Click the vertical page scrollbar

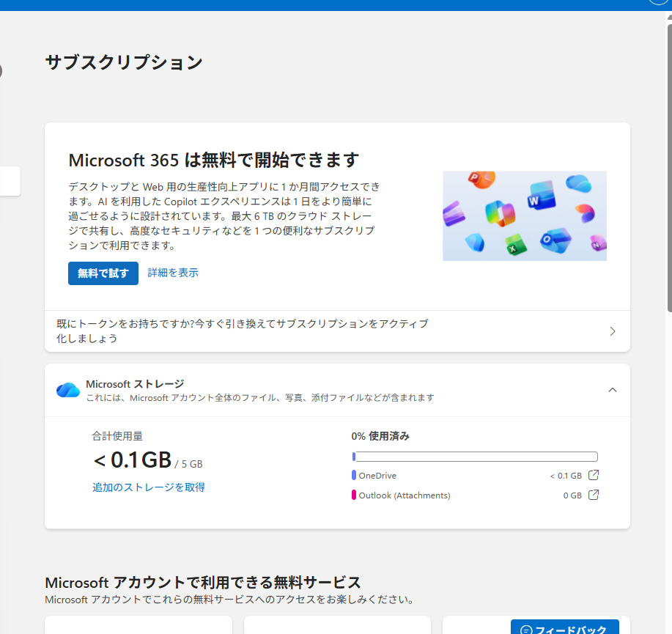[669, 167]
